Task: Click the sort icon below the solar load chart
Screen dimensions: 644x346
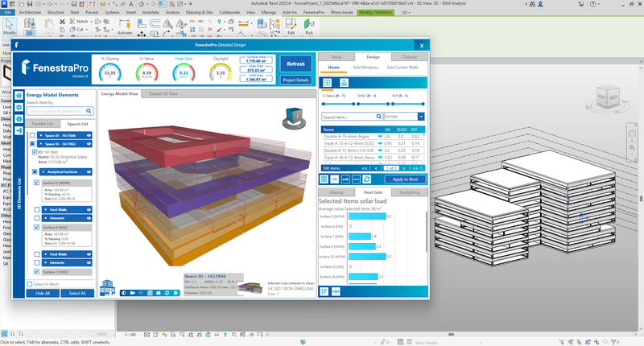Action: click(324, 291)
